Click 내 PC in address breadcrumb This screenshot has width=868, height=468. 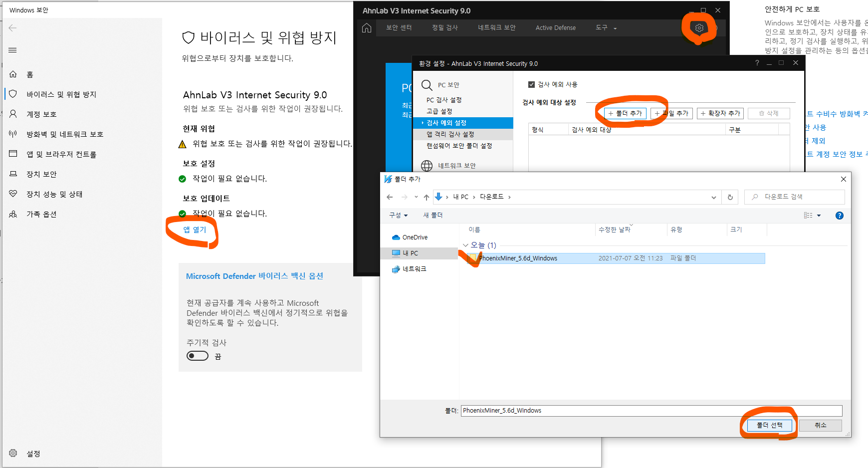pyautogui.click(x=460, y=197)
